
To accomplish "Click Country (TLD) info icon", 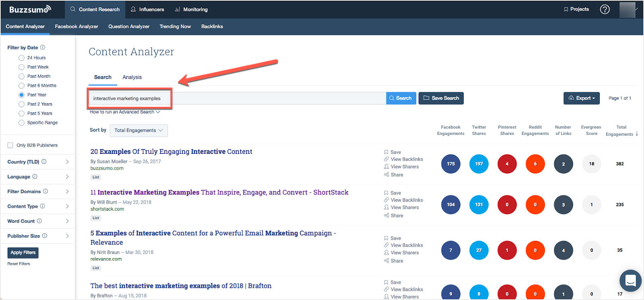I will coord(44,162).
